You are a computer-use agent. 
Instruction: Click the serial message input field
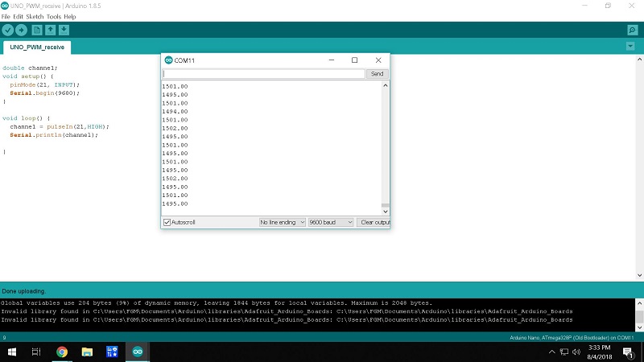coord(264,74)
